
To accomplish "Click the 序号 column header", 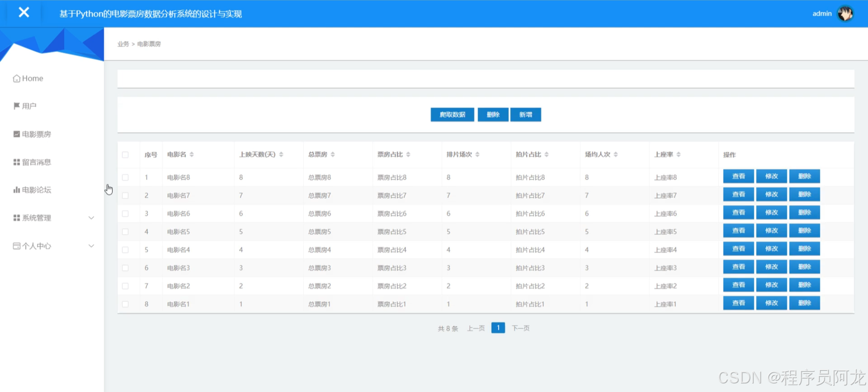I will point(151,155).
